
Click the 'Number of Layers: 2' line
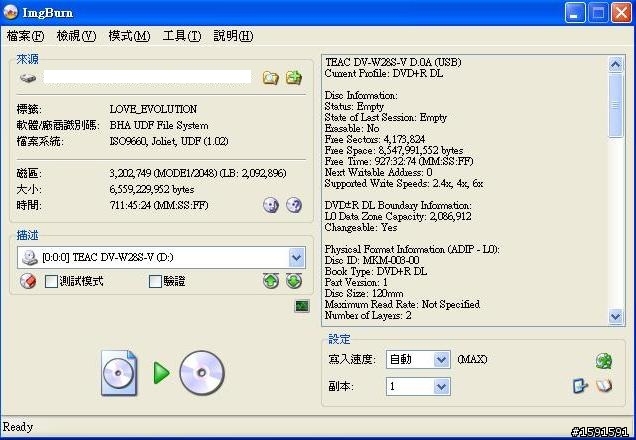368,315
